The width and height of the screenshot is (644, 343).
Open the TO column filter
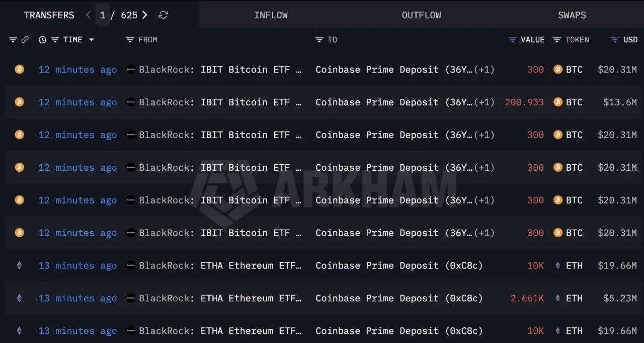[x=319, y=40]
